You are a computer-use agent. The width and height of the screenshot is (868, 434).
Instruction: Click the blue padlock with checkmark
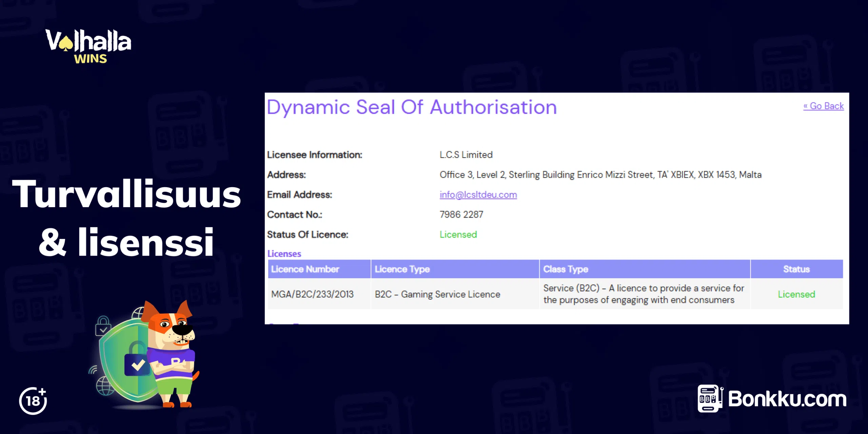[x=137, y=363]
